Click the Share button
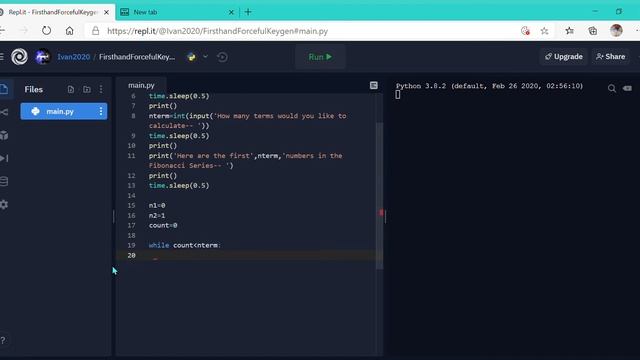 coord(610,57)
